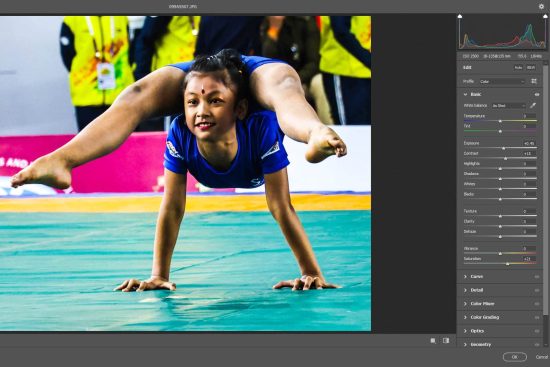
Task: Toggle Color Mixer panel visibility eye
Action: pos(537,304)
